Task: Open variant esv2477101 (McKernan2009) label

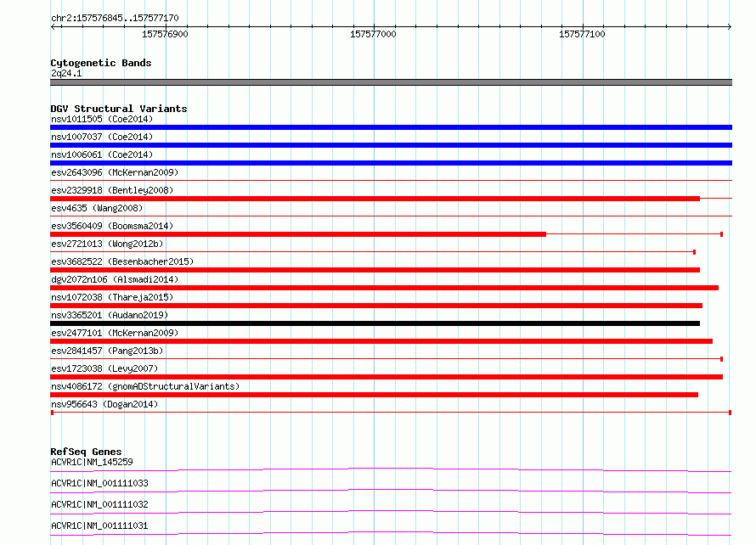Action: tap(115, 333)
